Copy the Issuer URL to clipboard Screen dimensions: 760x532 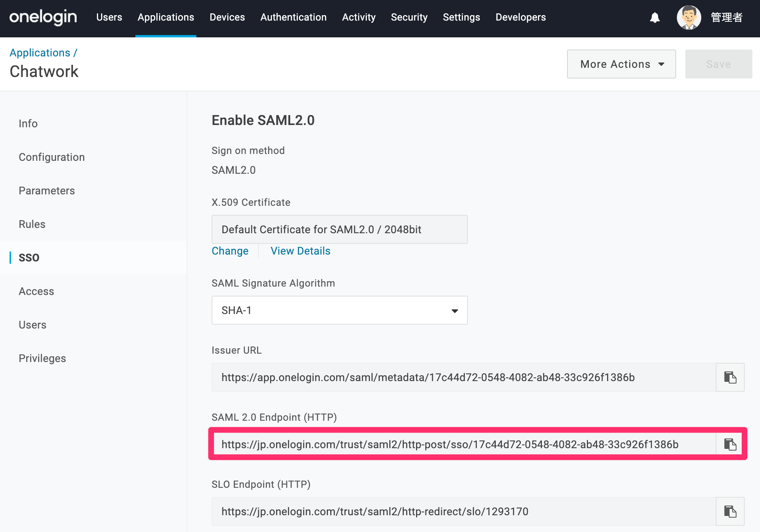730,377
